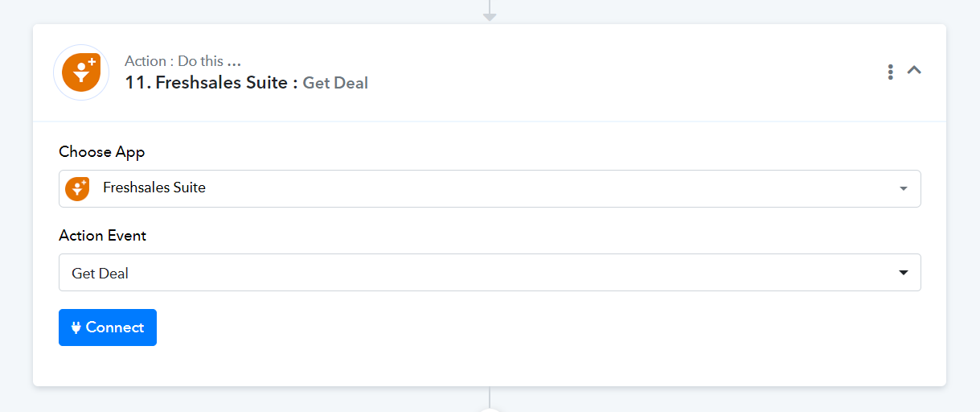Collapse the Get Deal step with chevron

pos(914,70)
